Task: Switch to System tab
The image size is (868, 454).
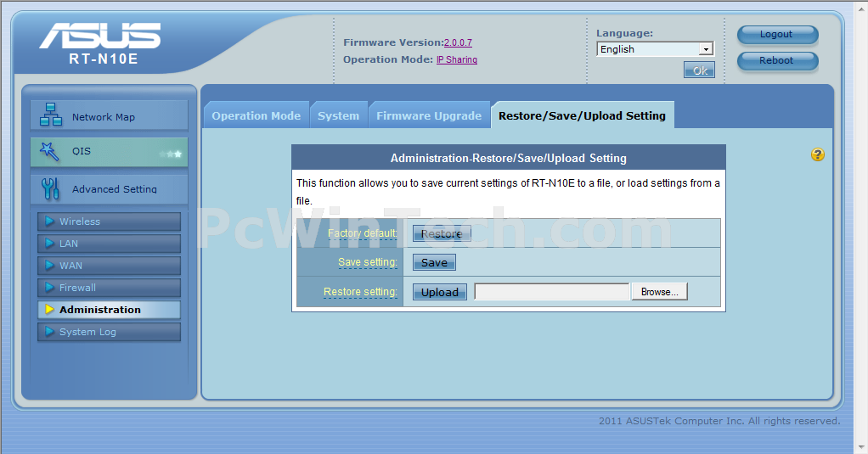Action: point(338,115)
